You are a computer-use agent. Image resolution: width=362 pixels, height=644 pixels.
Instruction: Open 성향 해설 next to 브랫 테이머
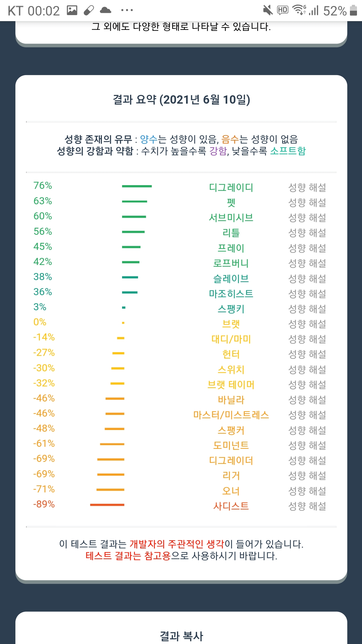click(307, 385)
